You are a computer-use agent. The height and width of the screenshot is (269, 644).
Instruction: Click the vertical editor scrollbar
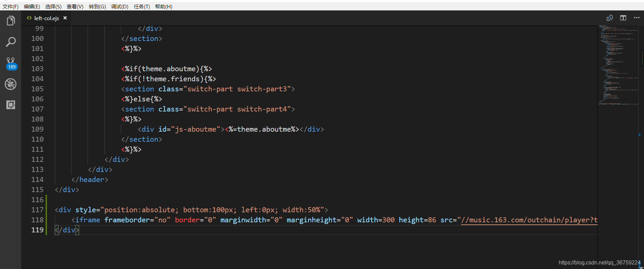[x=642, y=147]
